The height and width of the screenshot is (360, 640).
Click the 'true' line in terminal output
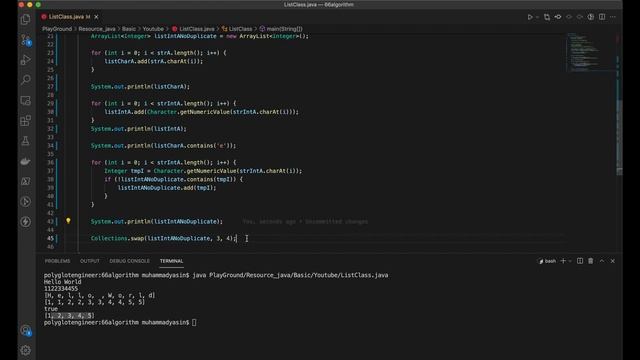click(51, 309)
